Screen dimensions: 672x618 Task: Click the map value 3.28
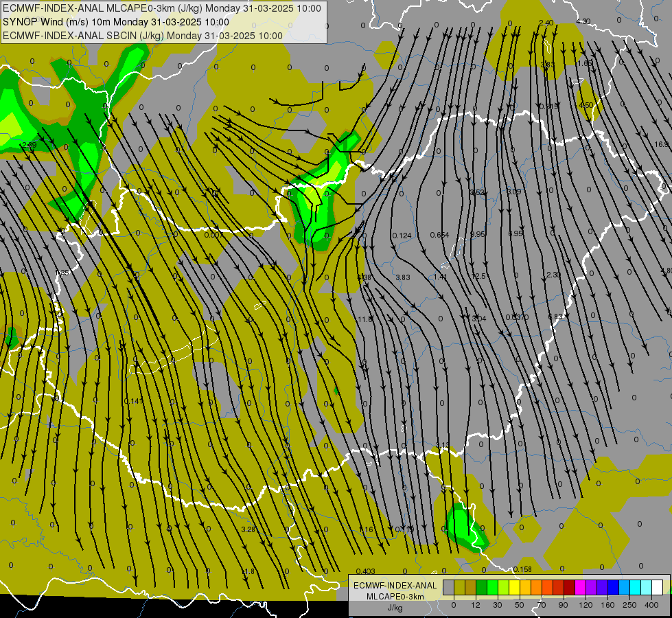click(x=248, y=529)
